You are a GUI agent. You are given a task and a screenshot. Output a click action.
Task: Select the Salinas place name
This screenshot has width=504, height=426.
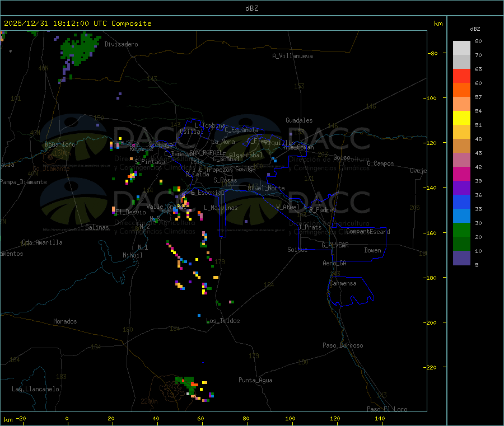pos(97,227)
